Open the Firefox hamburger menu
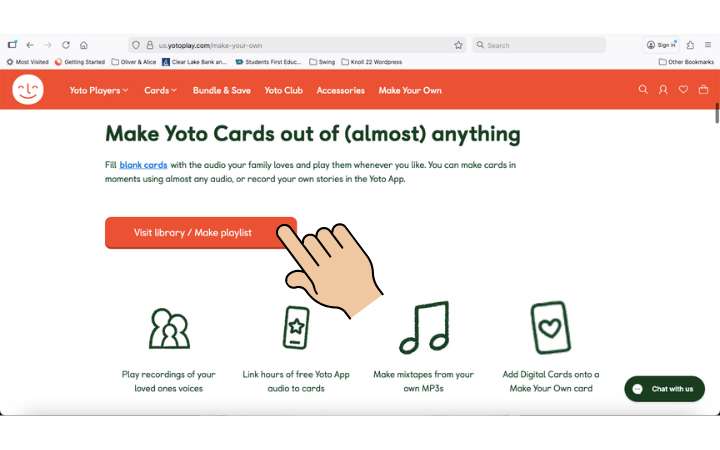The width and height of the screenshot is (720, 450). [x=709, y=45]
